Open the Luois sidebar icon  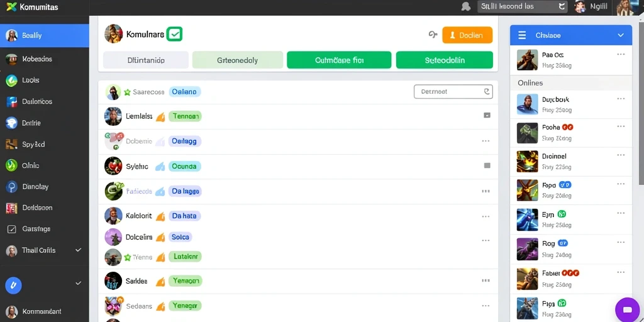click(11, 80)
